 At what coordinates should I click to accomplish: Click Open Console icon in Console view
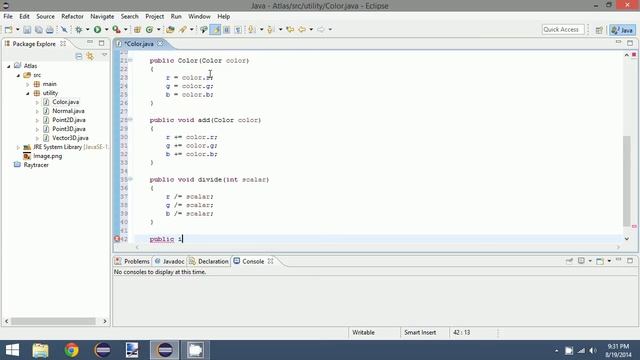coord(600,261)
